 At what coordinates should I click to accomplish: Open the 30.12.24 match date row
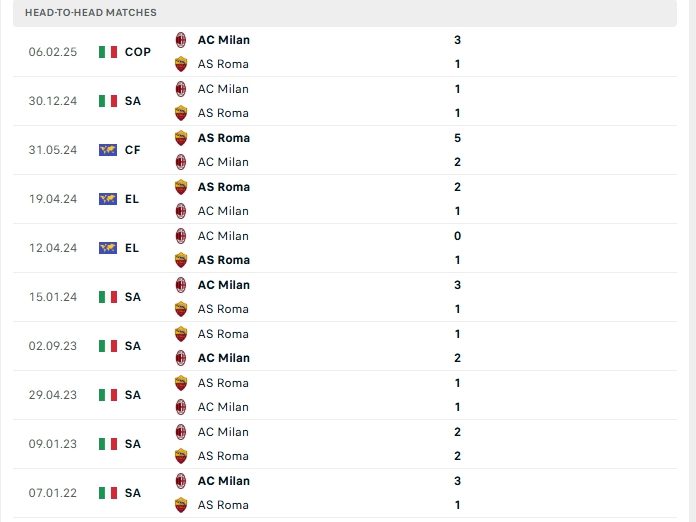point(345,101)
